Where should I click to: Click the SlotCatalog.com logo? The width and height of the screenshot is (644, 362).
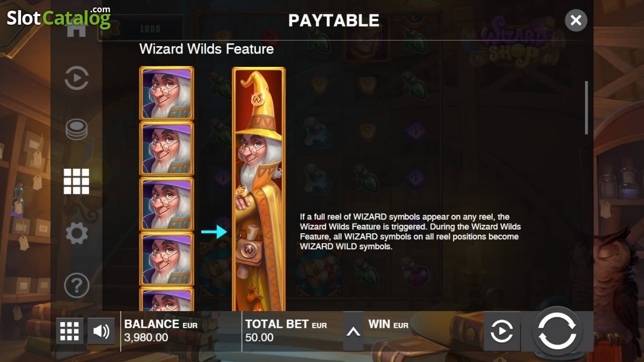[58, 17]
